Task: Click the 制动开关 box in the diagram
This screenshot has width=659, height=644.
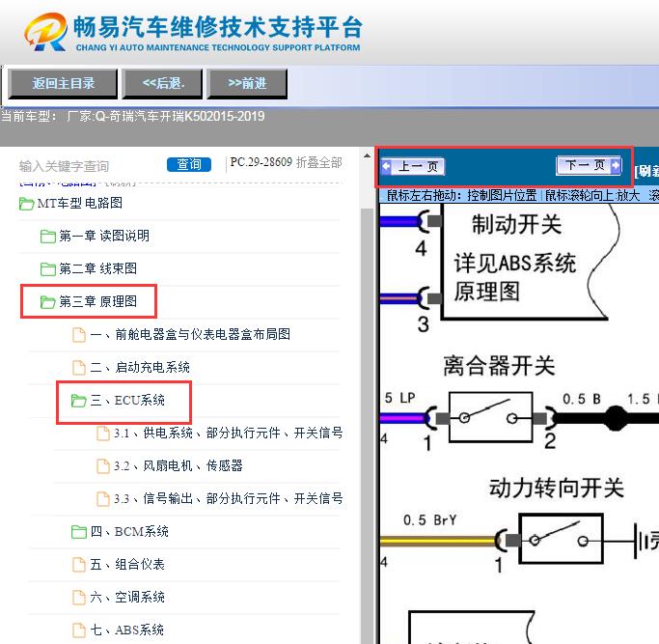Action: click(528, 261)
